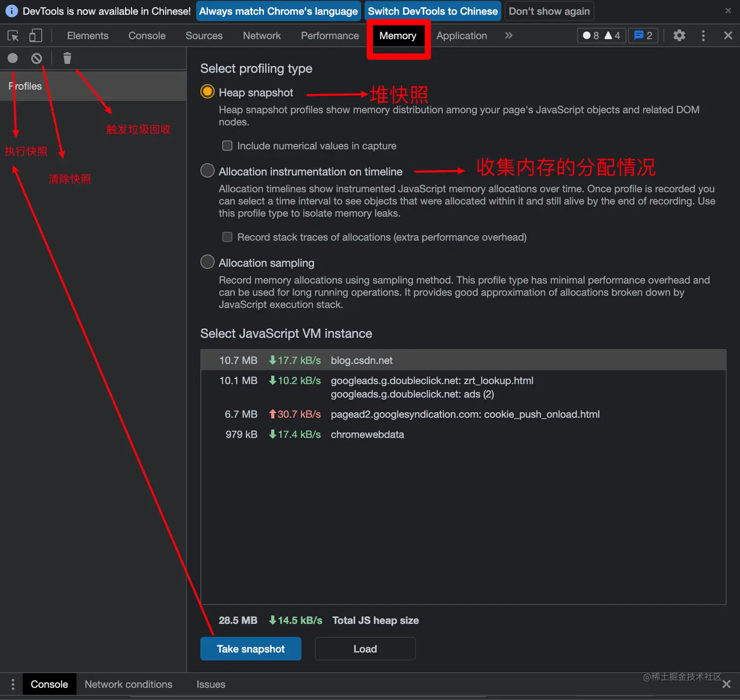Select the chromewebdata VM instance

pos(463,434)
